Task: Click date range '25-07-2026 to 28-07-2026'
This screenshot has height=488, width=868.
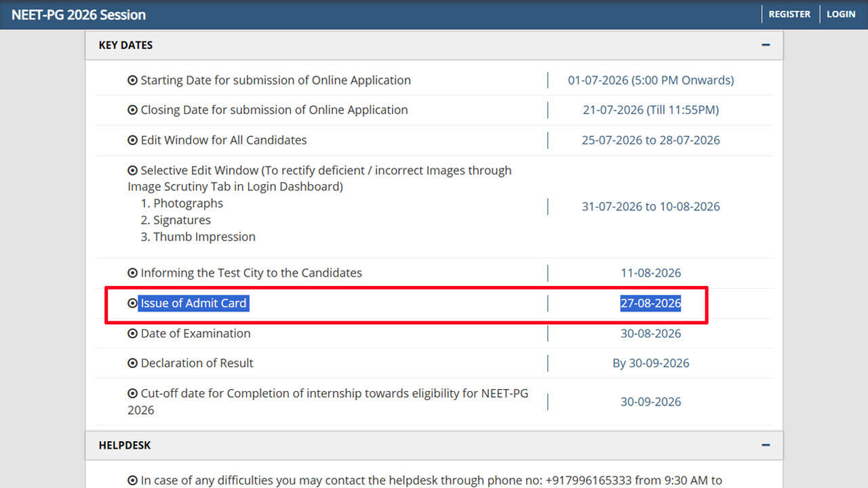Action: [651, 140]
